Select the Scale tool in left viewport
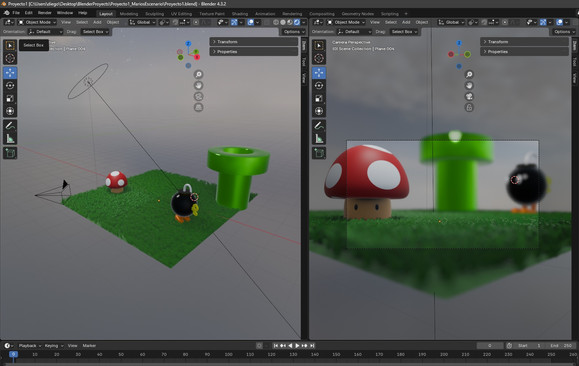This screenshot has width=579, height=366. tap(10, 98)
